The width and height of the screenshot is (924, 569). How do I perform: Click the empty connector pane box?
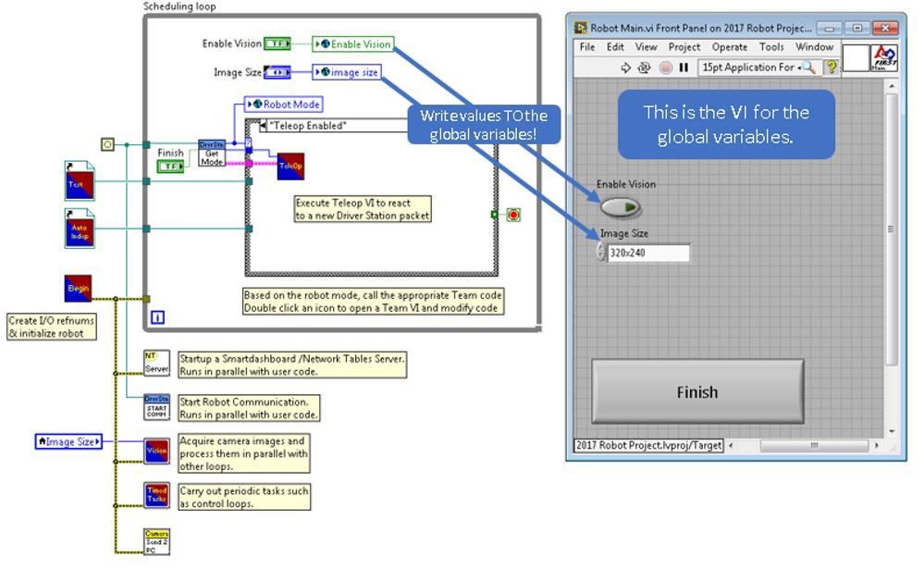point(856,57)
